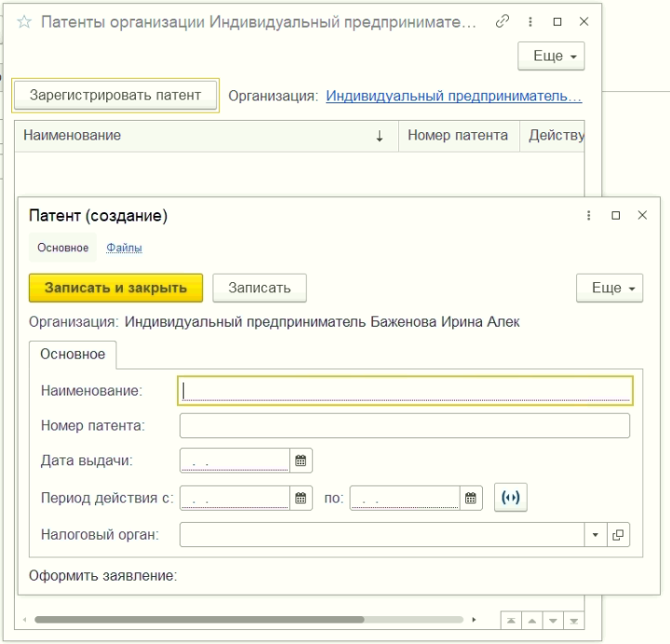Expand the Налоговый орган dropdown list
Screen dimensions: 670x644
(596, 534)
